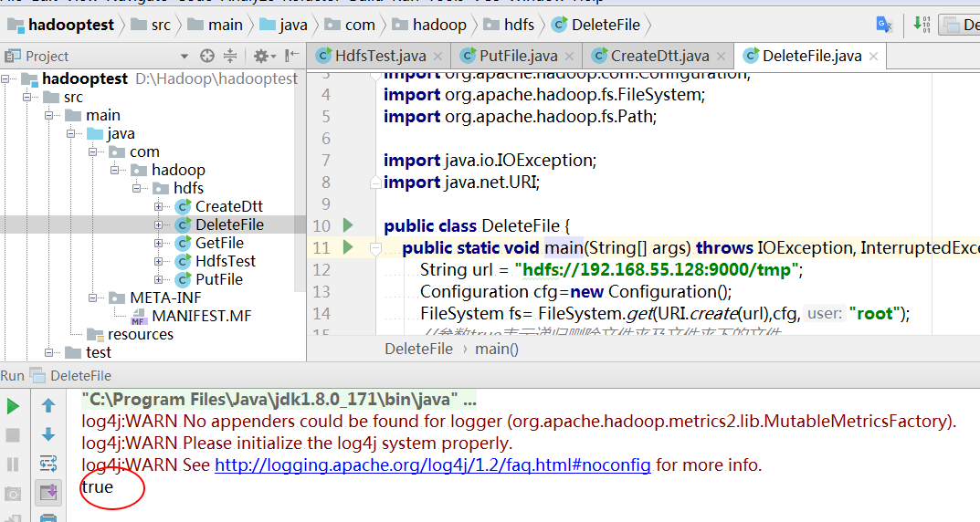Collapse the src folder node

(x=26, y=98)
